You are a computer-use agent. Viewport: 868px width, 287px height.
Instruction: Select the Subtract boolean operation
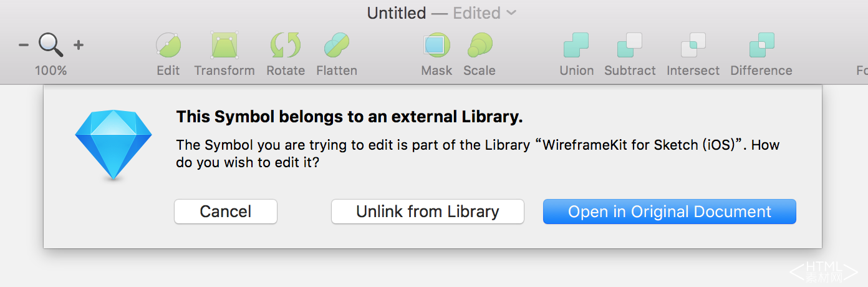[630, 45]
